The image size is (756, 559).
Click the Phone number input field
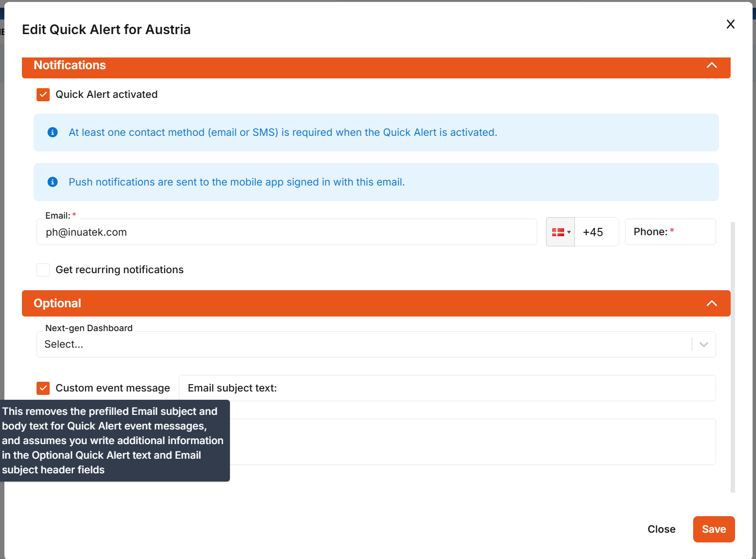pos(670,232)
